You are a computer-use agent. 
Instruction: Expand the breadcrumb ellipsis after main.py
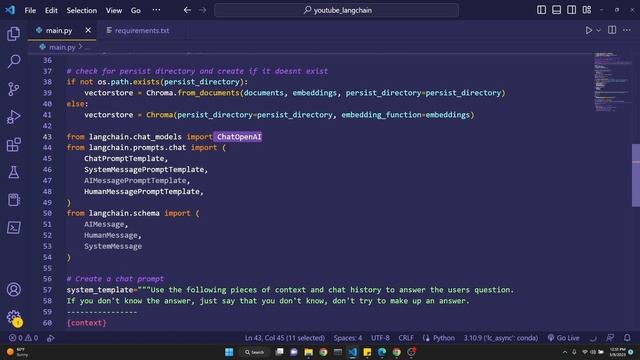pyautogui.click(x=87, y=47)
